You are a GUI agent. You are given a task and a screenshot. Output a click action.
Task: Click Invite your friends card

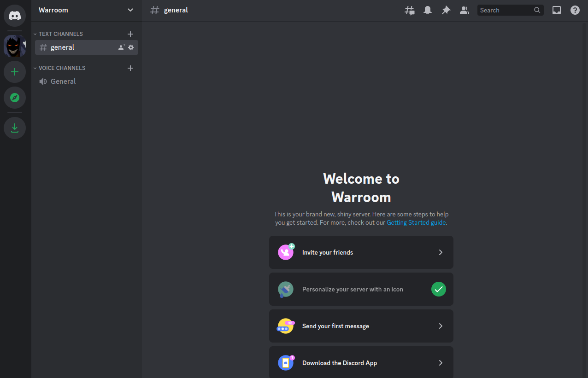(x=361, y=252)
